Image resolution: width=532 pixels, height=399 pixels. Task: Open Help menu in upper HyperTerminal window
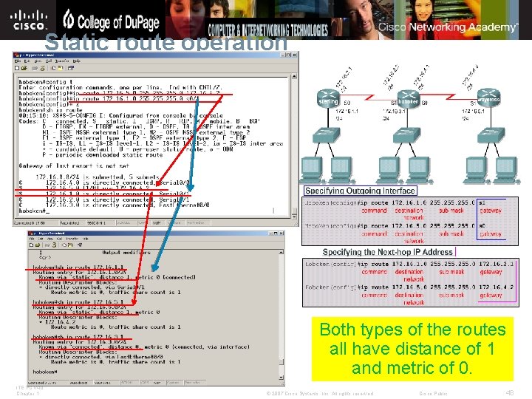point(76,61)
